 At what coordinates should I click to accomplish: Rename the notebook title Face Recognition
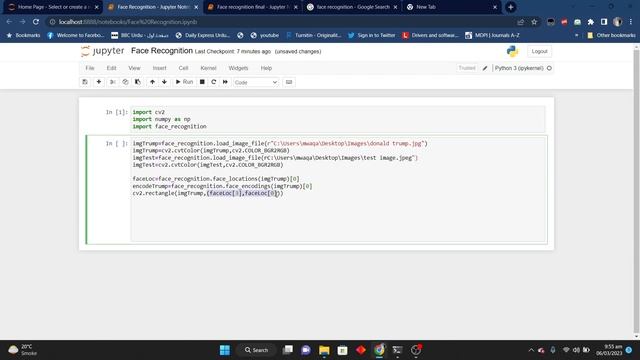[x=162, y=51]
